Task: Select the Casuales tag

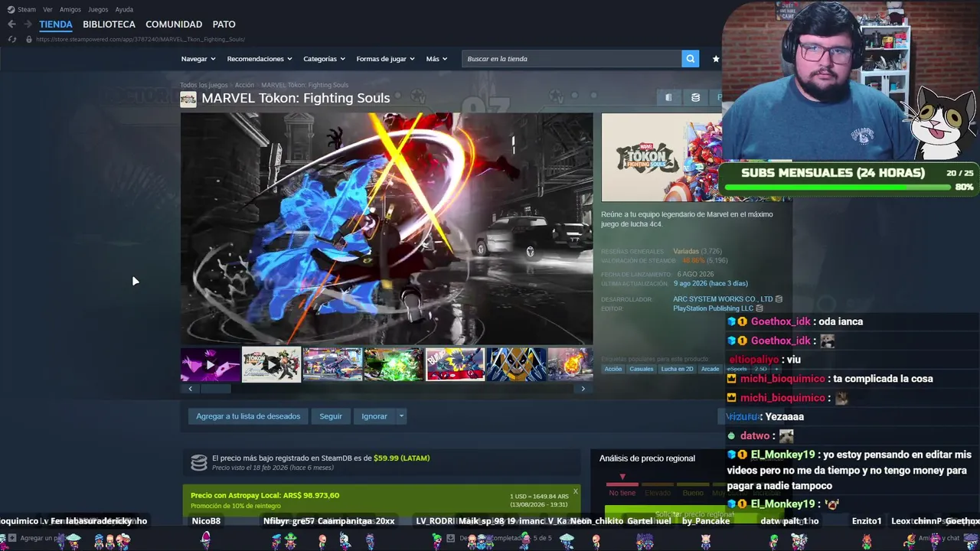Action: [642, 369]
